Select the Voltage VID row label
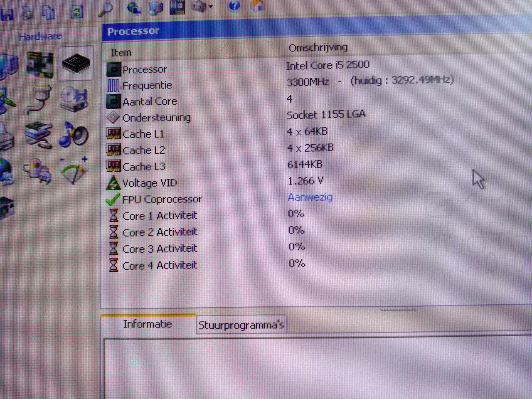 (150, 183)
